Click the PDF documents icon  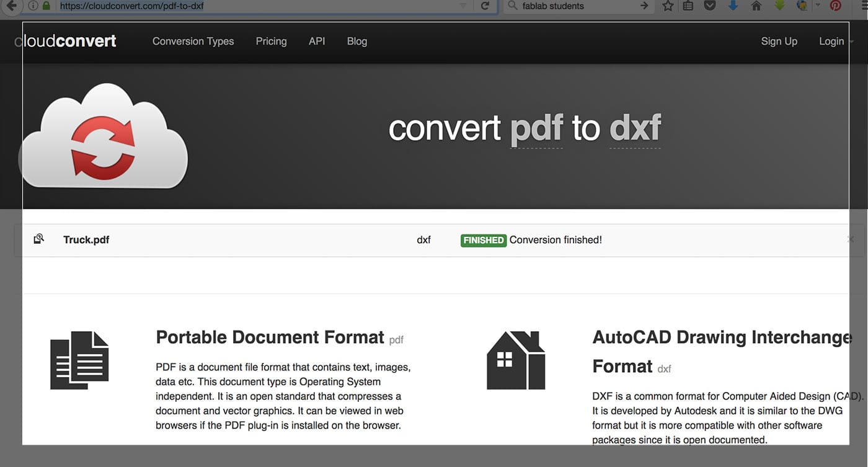point(79,360)
